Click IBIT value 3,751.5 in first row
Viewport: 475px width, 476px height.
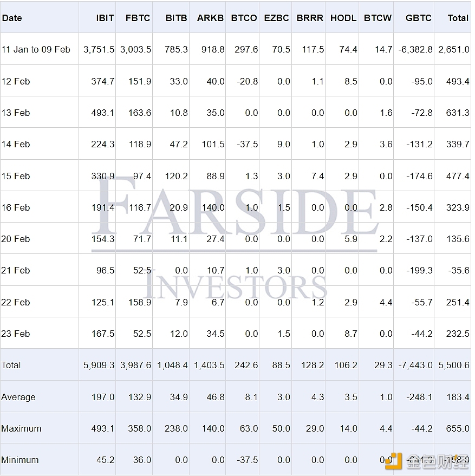99,49
